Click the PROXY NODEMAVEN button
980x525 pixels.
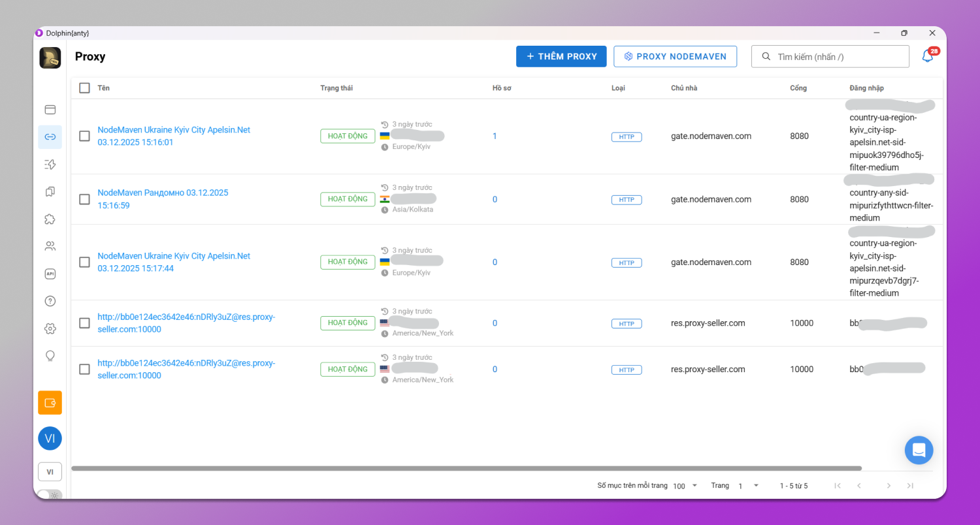(675, 57)
